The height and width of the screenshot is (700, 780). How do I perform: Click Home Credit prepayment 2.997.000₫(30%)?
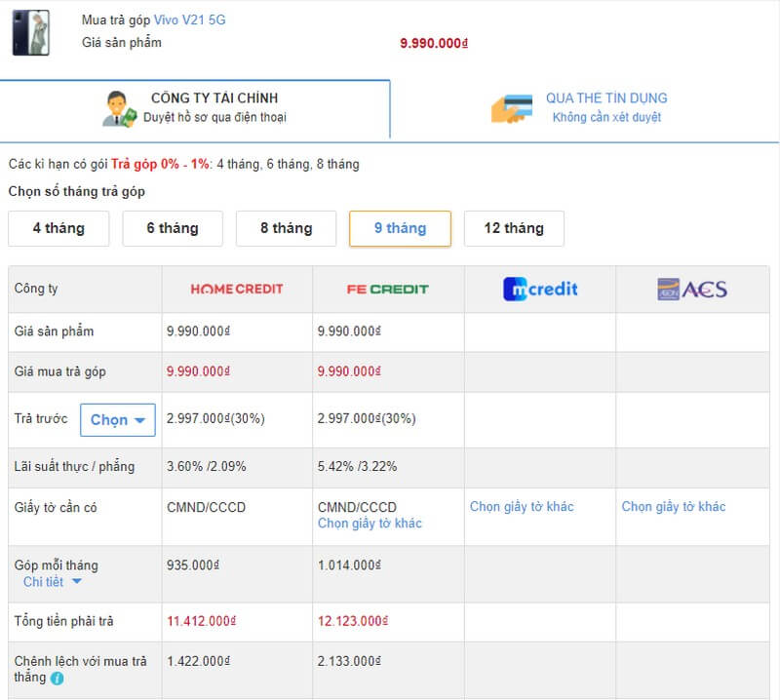215,418
